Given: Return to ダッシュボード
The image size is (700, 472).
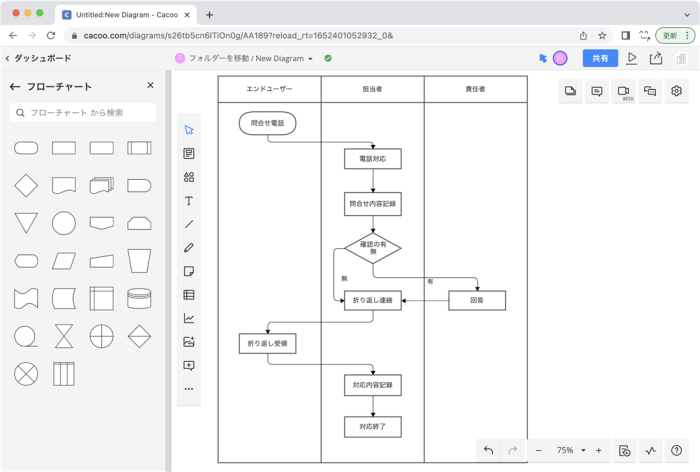Looking at the screenshot, I should 38,58.
